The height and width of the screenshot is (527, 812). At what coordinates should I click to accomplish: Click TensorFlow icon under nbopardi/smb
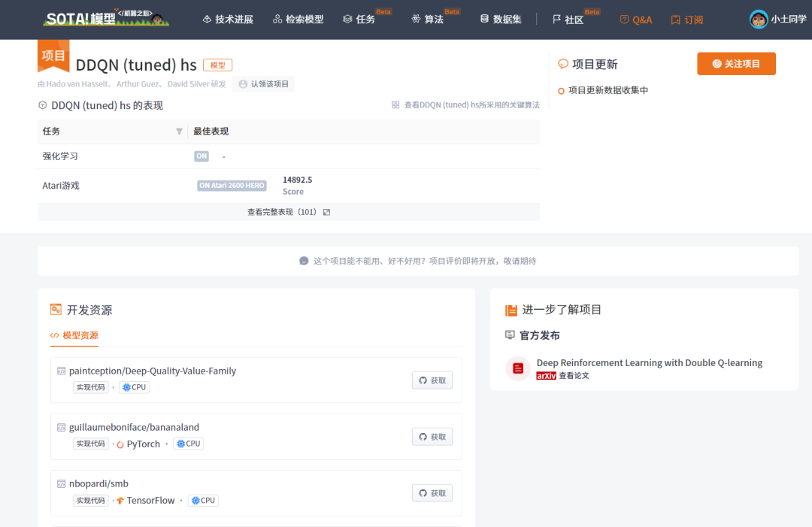tap(120, 501)
